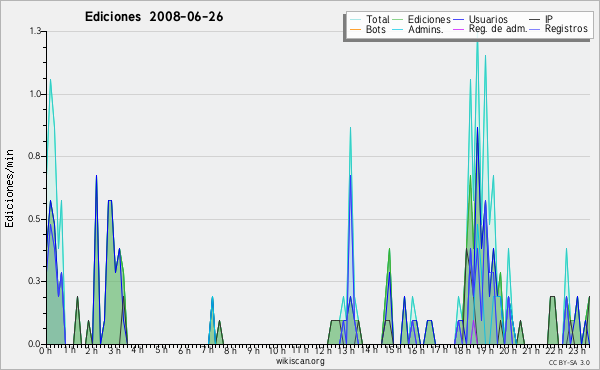Click the '21 h' x-axis label
The height and width of the screenshot is (370, 600).
531,350
